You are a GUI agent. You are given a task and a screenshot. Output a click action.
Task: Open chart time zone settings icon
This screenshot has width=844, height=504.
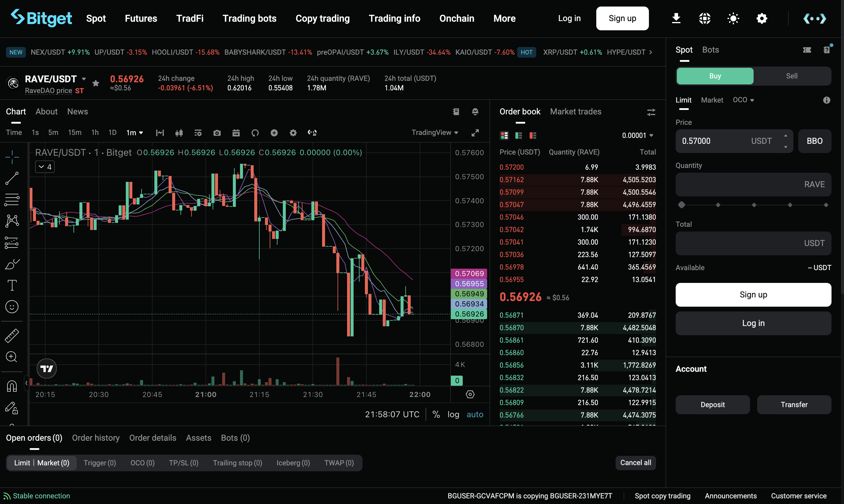click(470, 394)
